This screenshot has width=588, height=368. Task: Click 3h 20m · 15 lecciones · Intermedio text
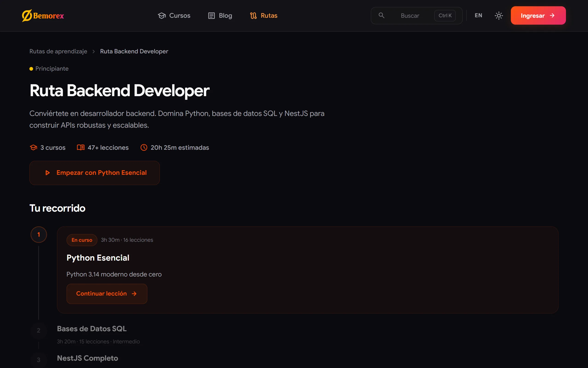tap(98, 342)
